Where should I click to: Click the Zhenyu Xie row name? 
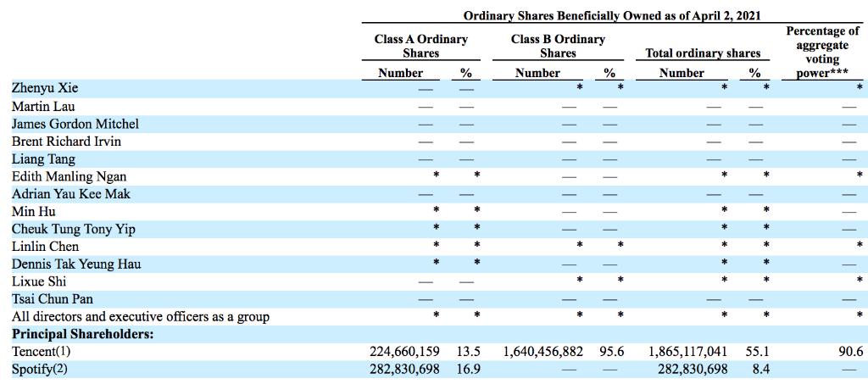44,88
